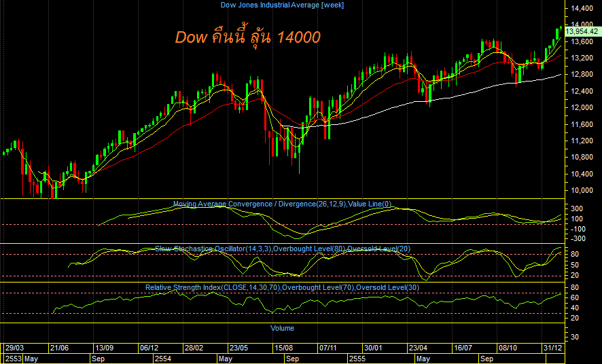Click the Sep label right before 2554

pyautogui.click(x=99, y=359)
